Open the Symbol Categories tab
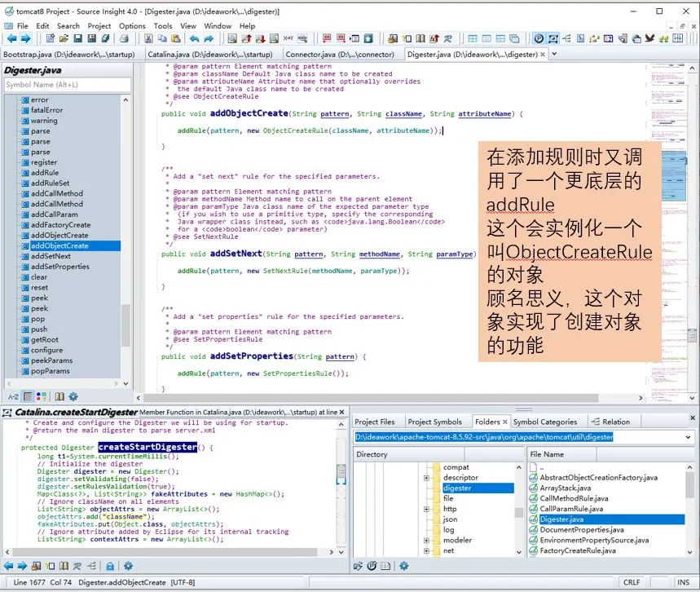The image size is (700, 592). [x=545, y=422]
